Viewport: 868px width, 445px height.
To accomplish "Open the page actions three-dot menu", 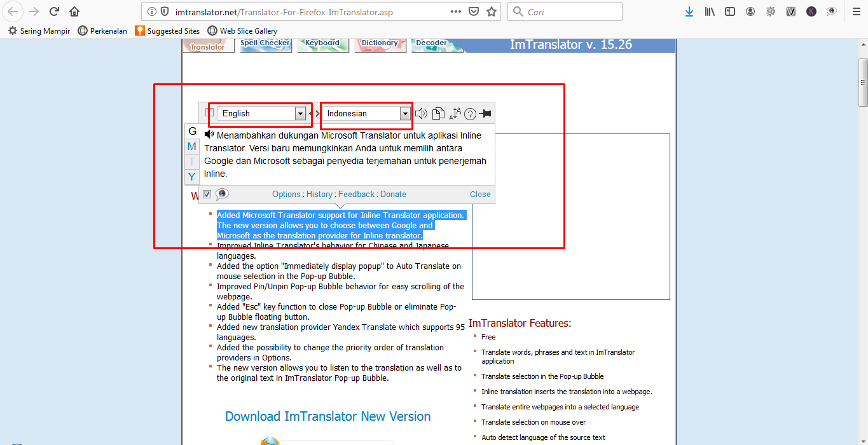I will coord(456,11).
